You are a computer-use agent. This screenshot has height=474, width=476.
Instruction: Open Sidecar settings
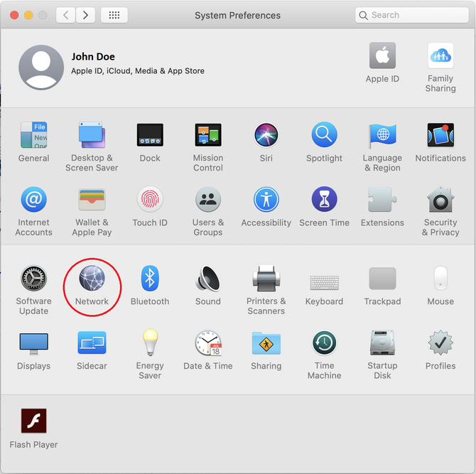tap(92, 343)
